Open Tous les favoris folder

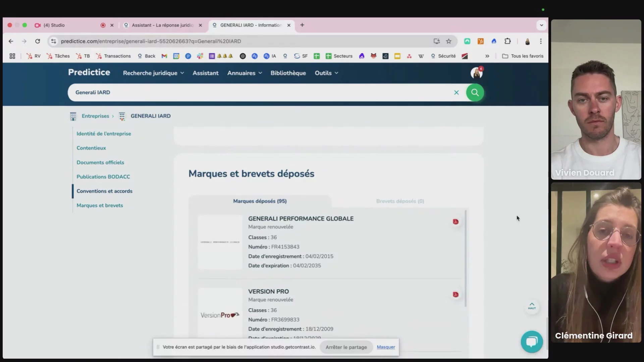click(523, 56)
